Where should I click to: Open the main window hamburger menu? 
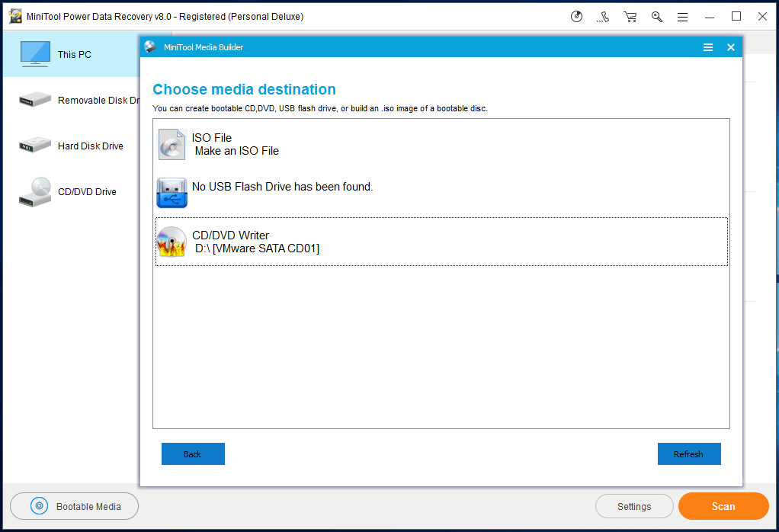[683, 17]
